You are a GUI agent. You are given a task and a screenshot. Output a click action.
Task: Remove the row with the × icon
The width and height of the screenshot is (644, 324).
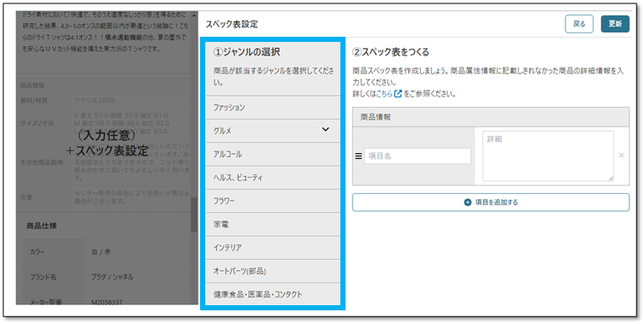point(621,156)
